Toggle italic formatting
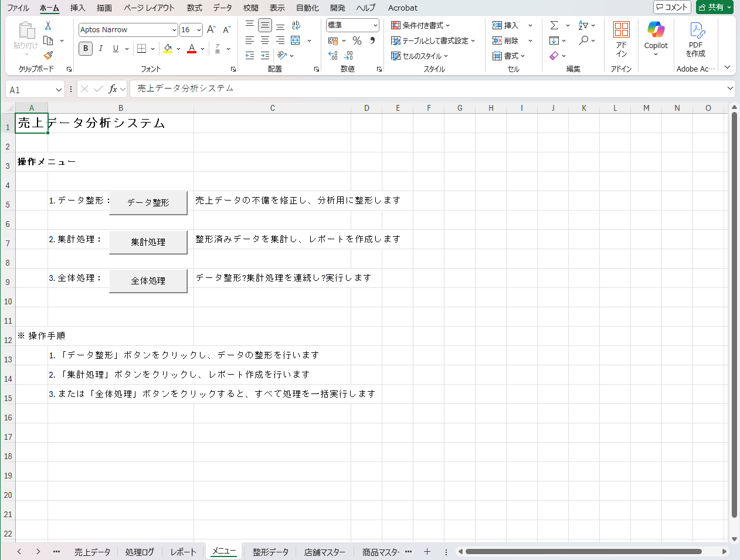 (x=100, y=49)
